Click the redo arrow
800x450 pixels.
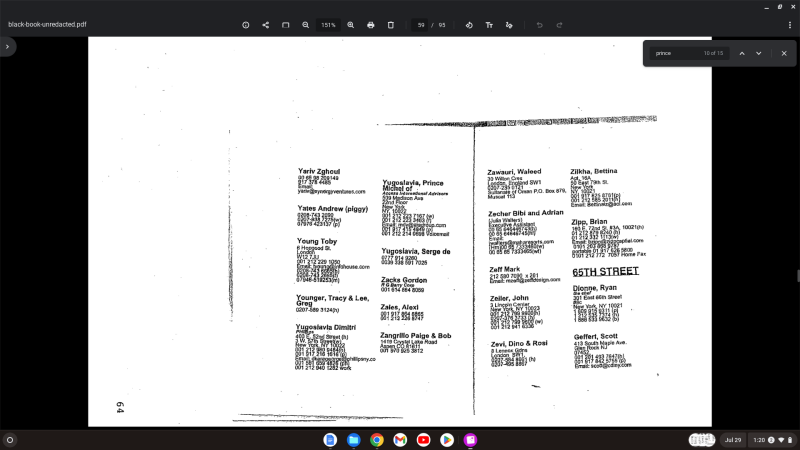click(559, 25)
